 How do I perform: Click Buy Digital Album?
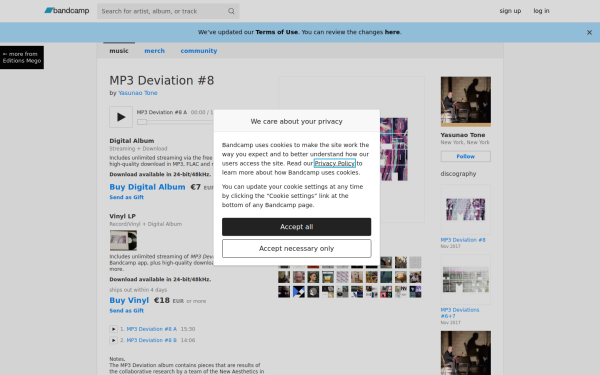tap(147, 187)
